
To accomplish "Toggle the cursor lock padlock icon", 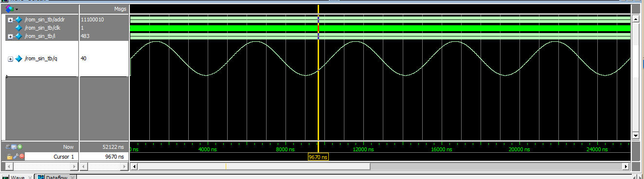I will pos(10,157).
